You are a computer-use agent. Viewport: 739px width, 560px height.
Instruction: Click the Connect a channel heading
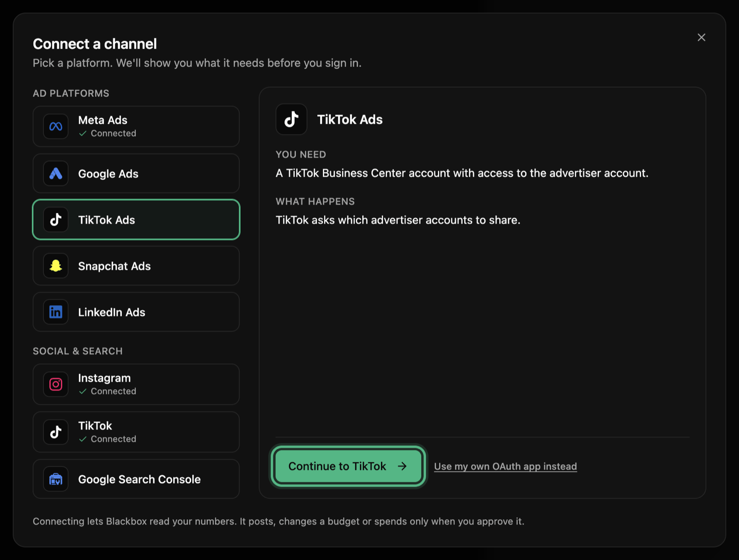[95, 44]
